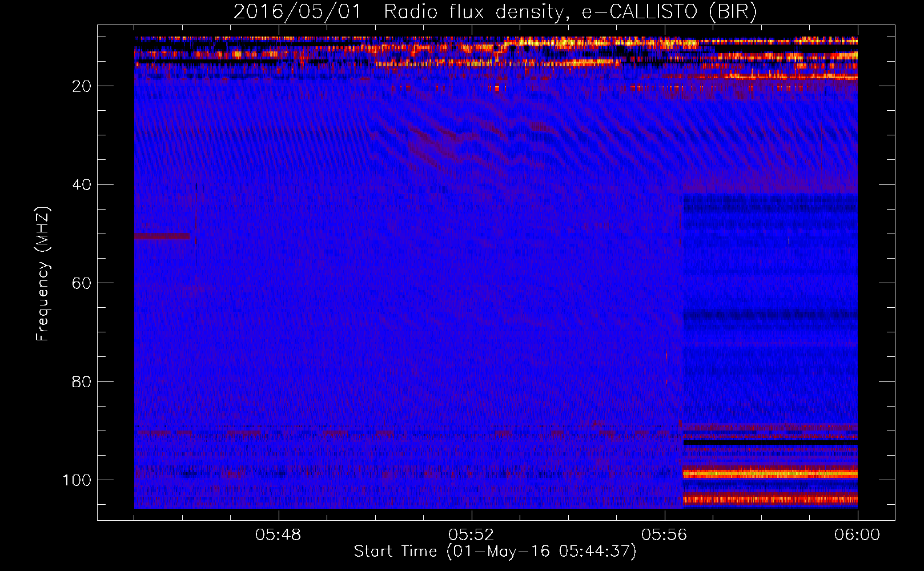Click the plot title 'Radio flux density, e-CALLISTO (BIR)'
The height and width of the screenshot is (571, 924).
(571, 12)
